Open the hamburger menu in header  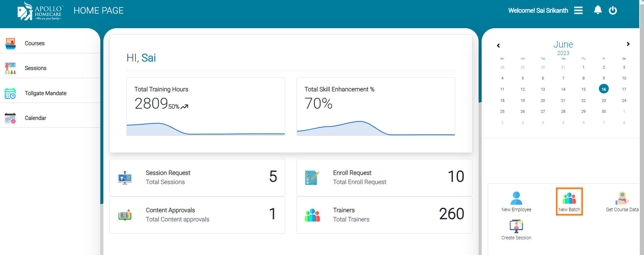578,11
